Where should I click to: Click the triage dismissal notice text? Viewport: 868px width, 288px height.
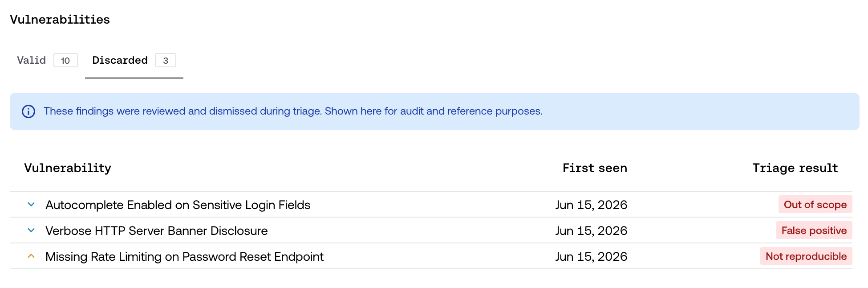pos(293,111)
